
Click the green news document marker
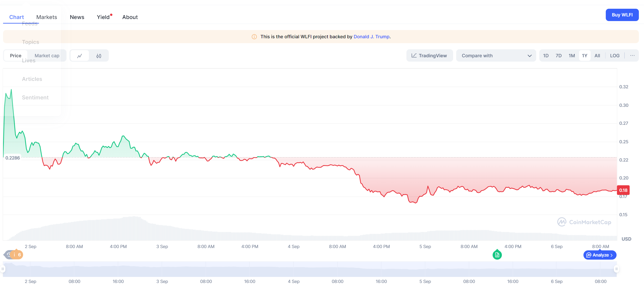[x=497, y=255]
